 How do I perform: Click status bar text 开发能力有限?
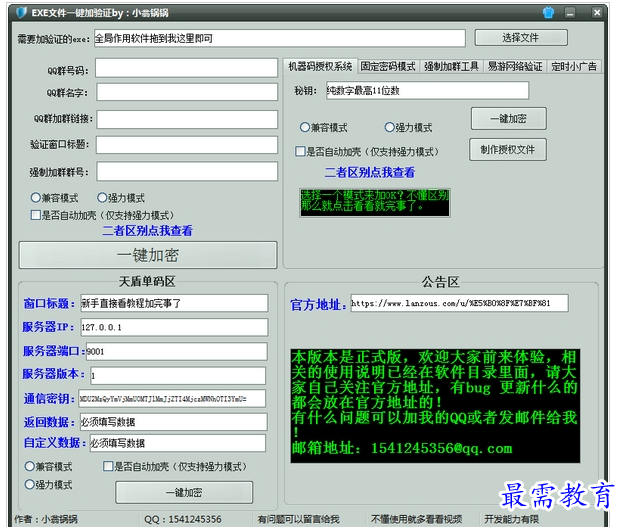point(511,519)
